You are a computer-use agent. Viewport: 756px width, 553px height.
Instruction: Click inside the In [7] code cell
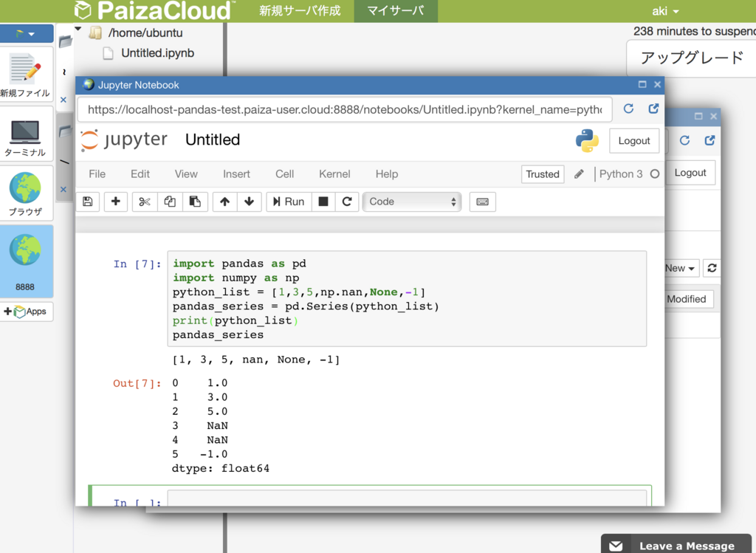[x=407, y=299]
